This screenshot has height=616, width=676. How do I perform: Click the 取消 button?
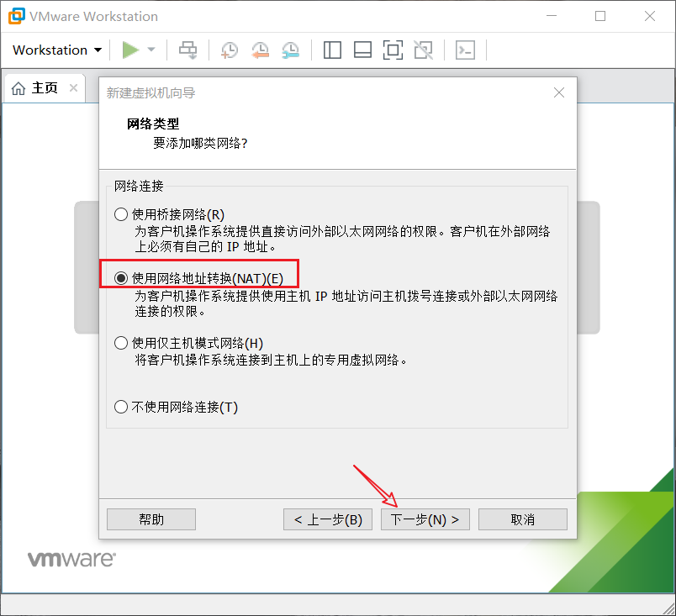[523, 519]
